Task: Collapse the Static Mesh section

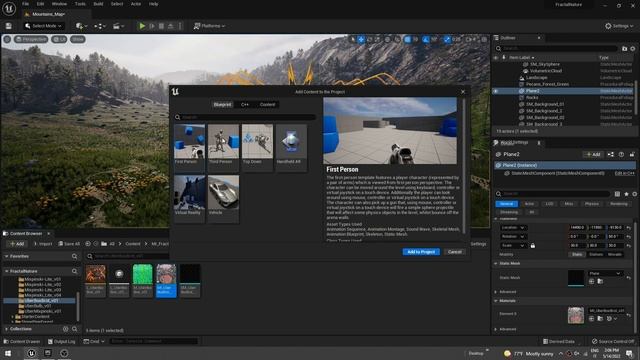Action: point(496,263)
